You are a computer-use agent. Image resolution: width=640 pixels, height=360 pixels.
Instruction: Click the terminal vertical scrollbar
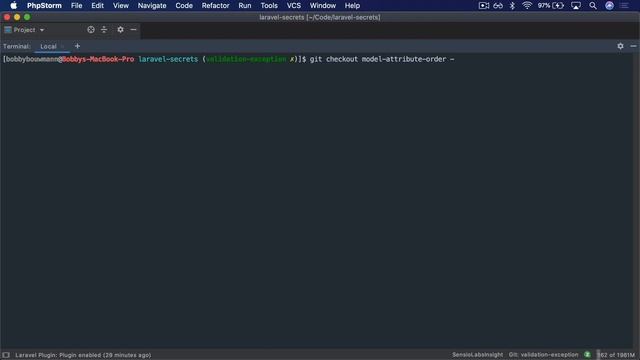636,200
